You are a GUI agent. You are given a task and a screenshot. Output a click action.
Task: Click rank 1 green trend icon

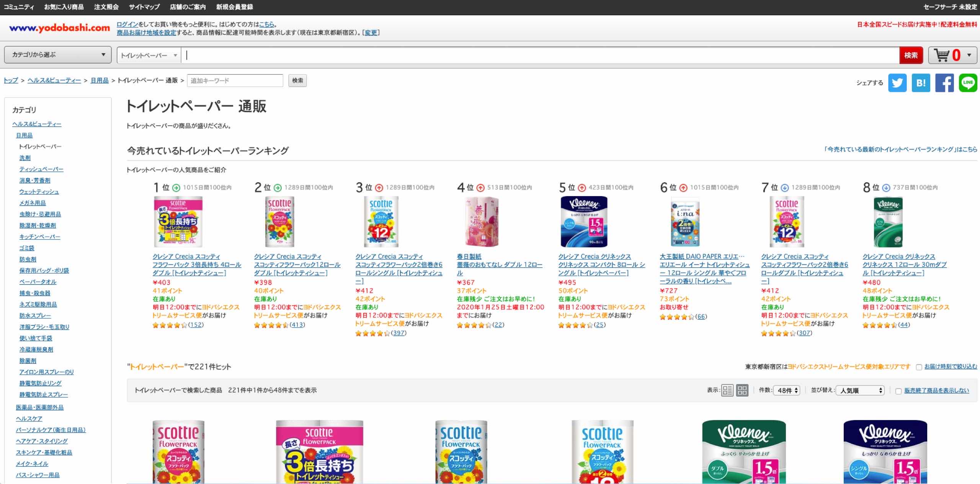(x=176, y=188)
